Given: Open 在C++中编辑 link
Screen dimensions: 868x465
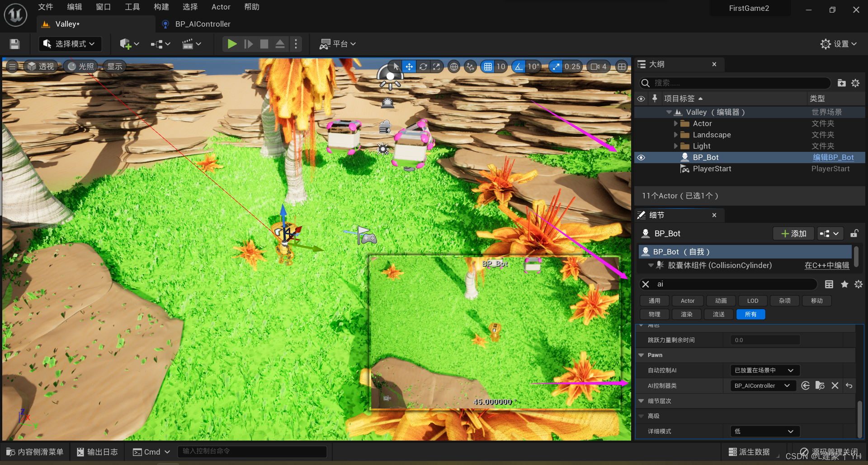Looking at the screenshot, I should click(827, 265).
